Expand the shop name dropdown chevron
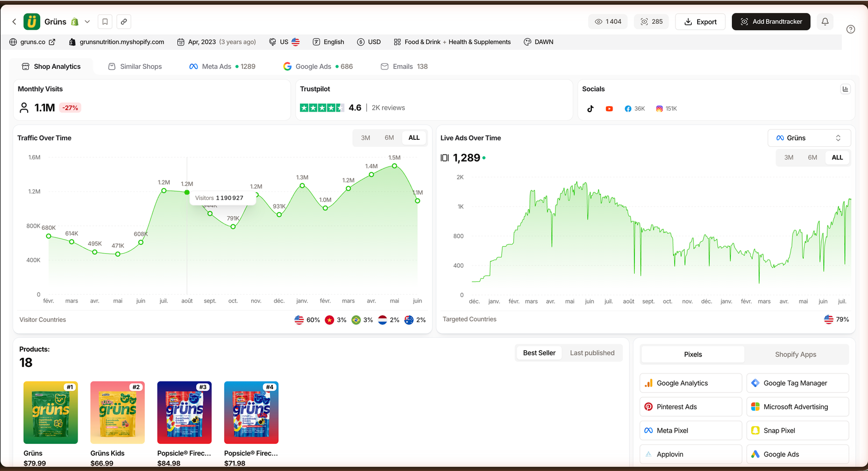Viewport: 868px width, 471px height. 87,22
